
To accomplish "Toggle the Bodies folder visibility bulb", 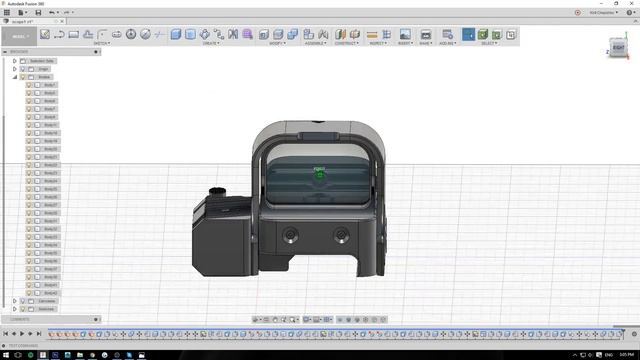I will pyautogui.click(x=23, y=77).
